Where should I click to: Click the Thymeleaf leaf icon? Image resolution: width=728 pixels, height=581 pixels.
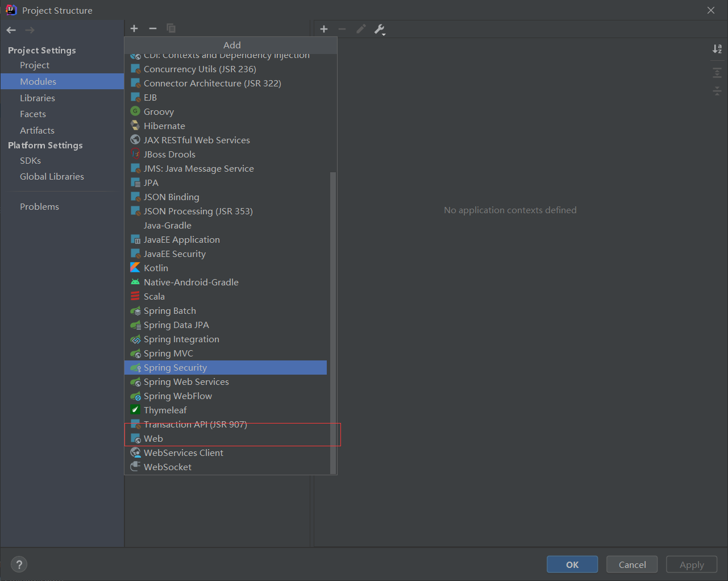135,410
